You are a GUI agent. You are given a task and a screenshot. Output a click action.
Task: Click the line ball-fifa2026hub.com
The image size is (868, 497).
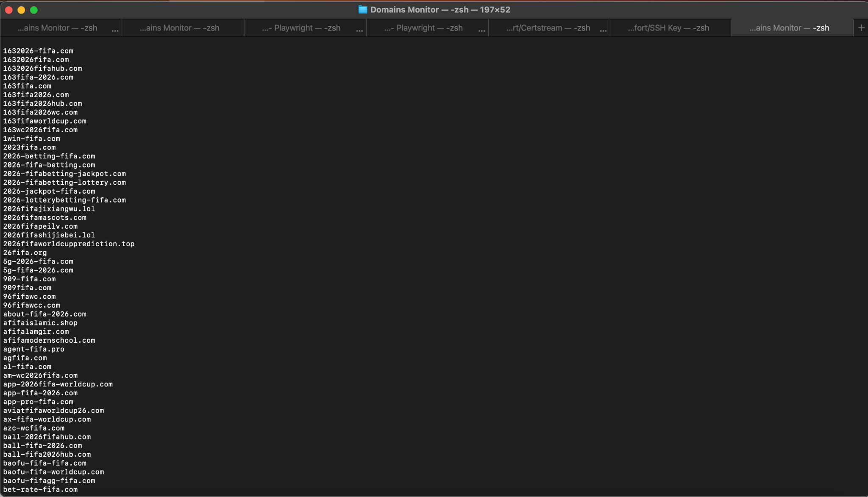click(x=47, y=454)
